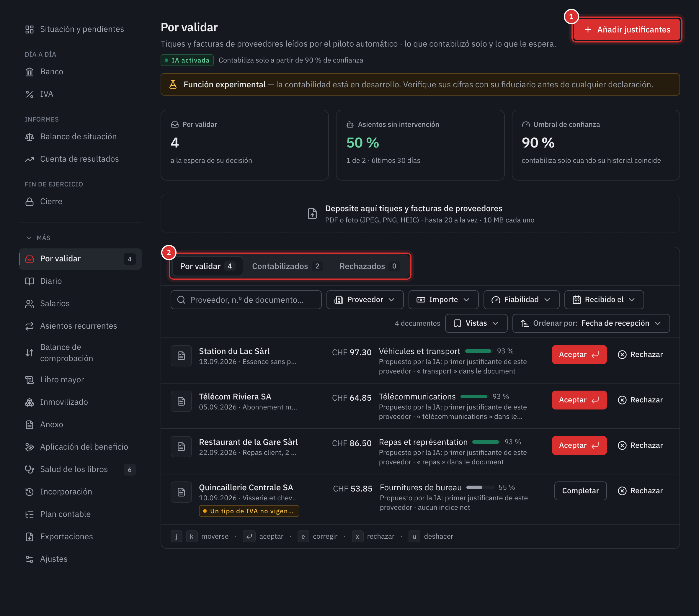699x616 pixels.
Task: Click the Ajustes sliders icon
Action: click(30, 559)
